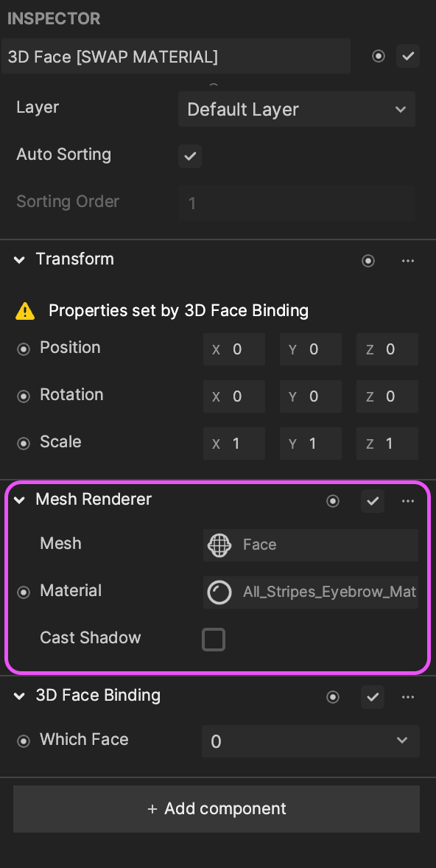Toggle the Auto Sorting checkbox
The width and height of the screenshot is (436, 868).
click(190, 156)
